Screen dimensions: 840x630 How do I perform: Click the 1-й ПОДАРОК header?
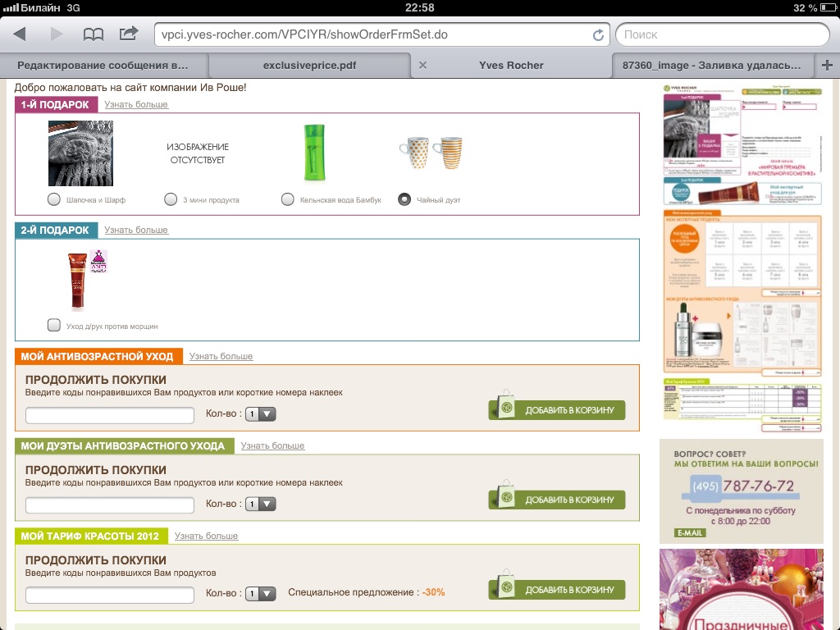[x=56, y=104]
